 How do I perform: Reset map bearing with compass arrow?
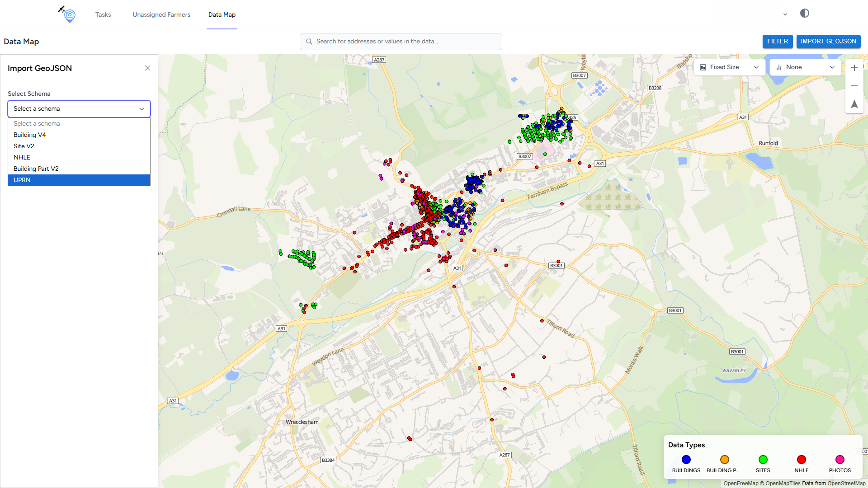click(854, 104)
